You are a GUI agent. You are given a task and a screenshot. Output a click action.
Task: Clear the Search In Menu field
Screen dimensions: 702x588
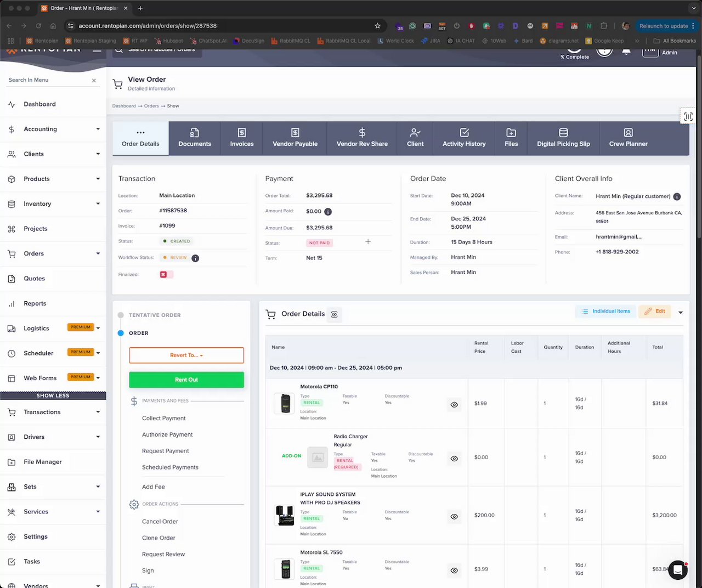[94, 81]
